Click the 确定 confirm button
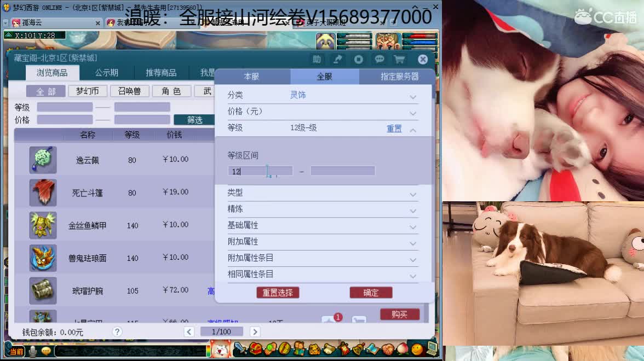644x361 pixels. (x=371, y=293)
